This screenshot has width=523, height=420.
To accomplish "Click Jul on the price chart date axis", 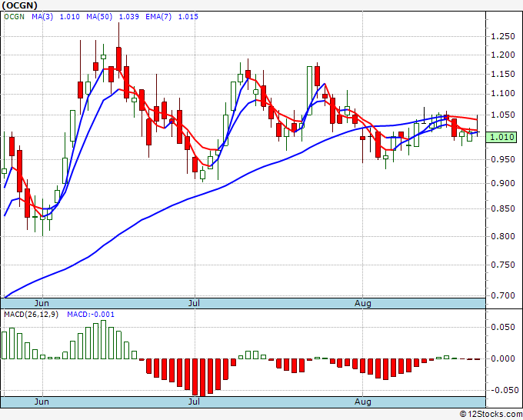I will [194, 303].
